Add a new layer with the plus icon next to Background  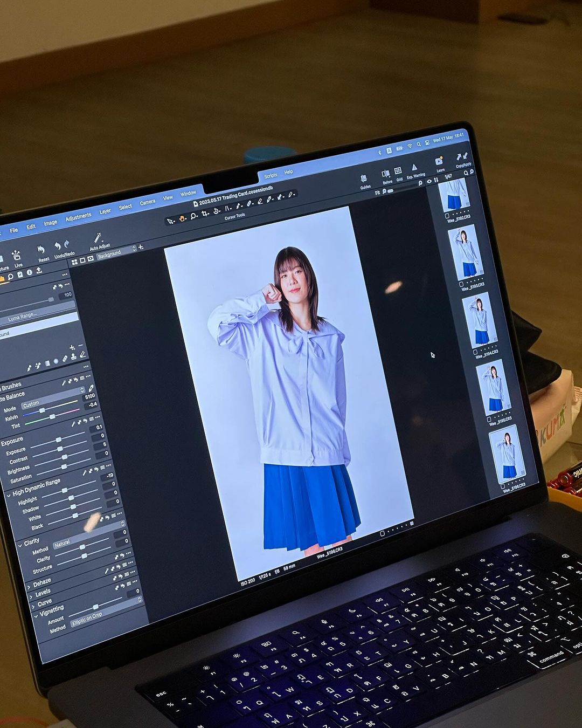click(x=141, y=247)
